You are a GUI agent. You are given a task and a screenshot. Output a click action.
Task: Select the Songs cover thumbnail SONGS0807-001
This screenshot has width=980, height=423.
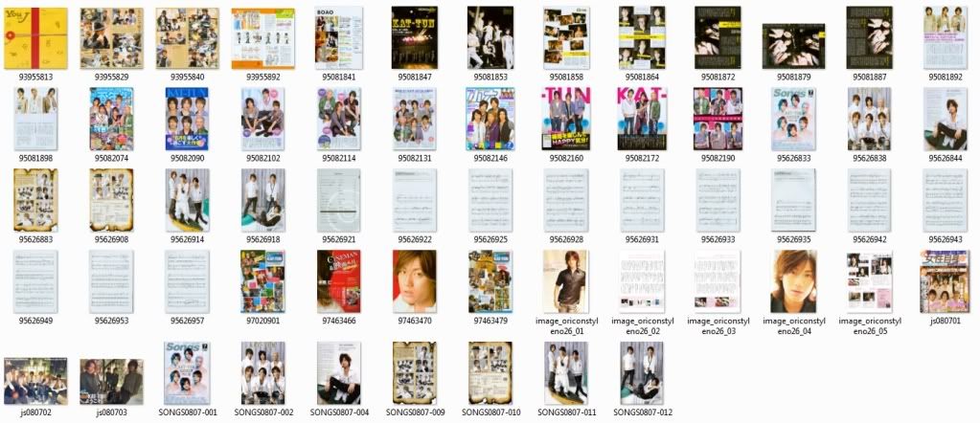(x=188, y=373)
